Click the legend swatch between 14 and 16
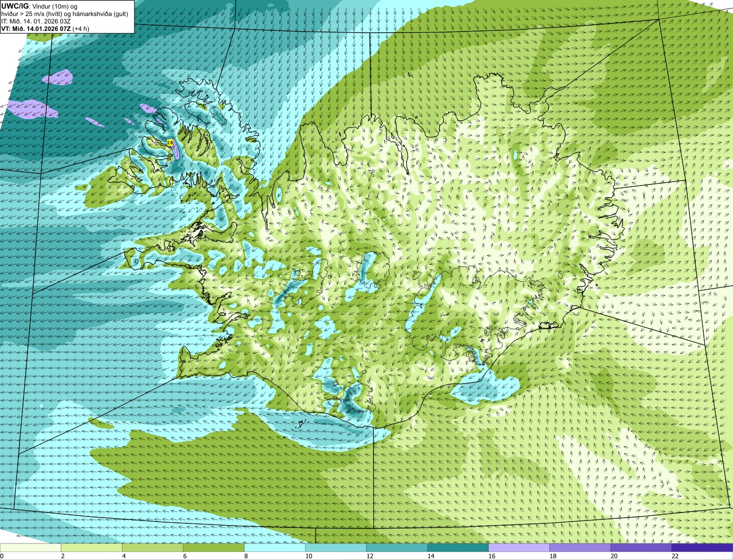The height and width of the screenshot is (560, 733). click(x=458, y=547)
